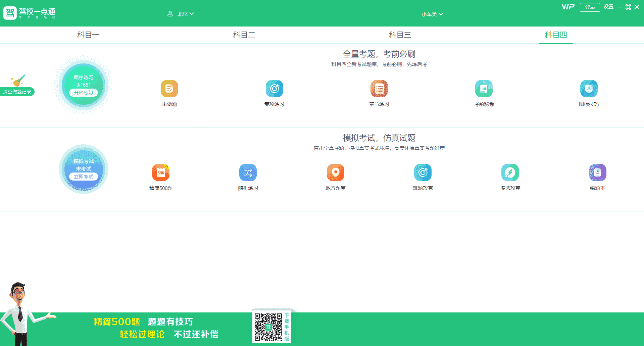Click 清空做题记录 to clear records
Screen dimensions: 644x346
(17, 91)
